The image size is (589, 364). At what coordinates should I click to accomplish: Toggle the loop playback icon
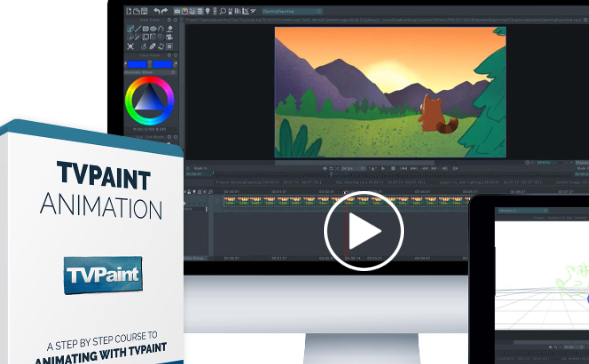point(331,168)
